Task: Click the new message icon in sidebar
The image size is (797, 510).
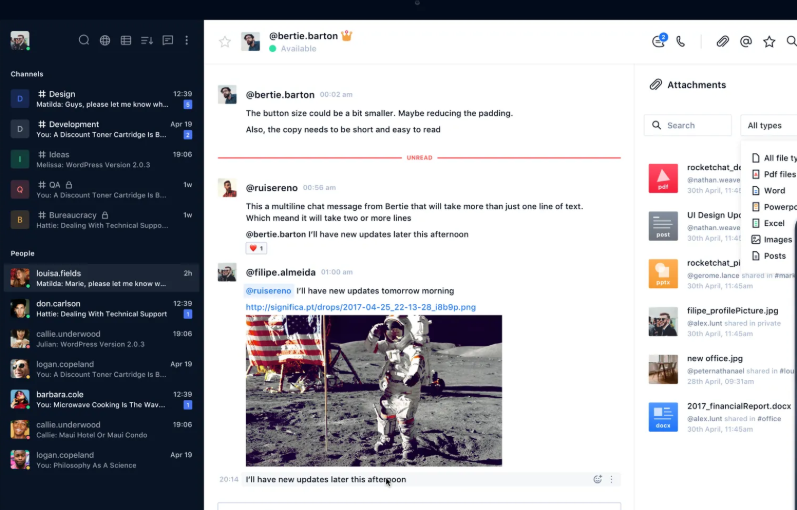Action: [x=168, y=40]
